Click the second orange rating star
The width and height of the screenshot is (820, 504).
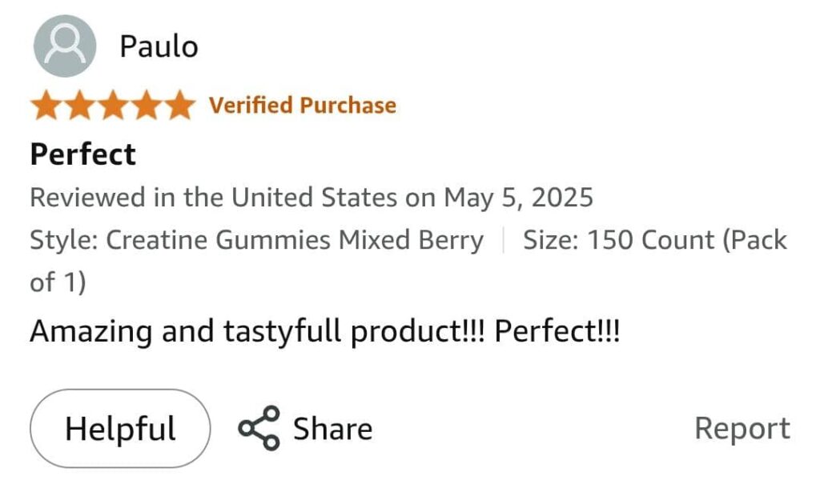79,106
